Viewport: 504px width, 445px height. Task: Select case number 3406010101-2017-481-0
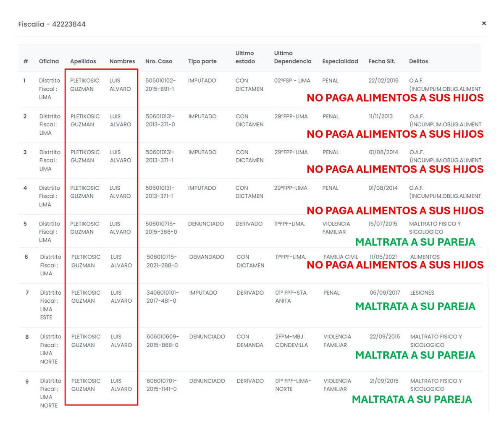point(163,297)
